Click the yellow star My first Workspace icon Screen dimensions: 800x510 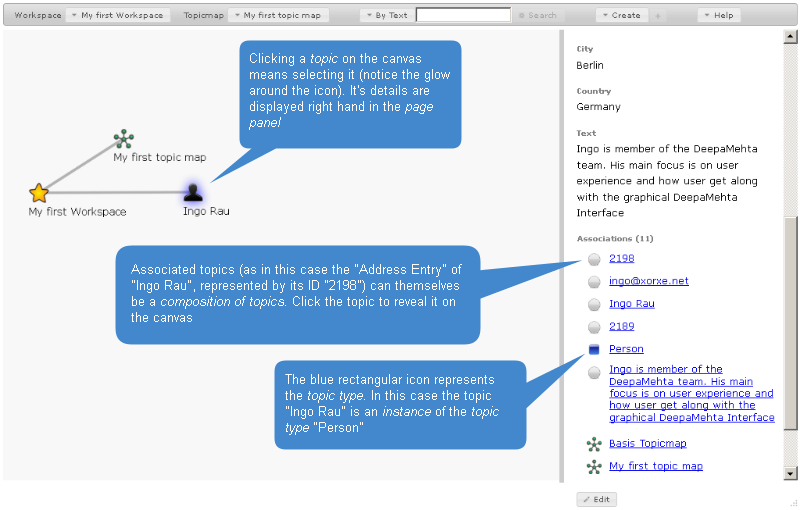pyautogui.click(x=39, y=192)
